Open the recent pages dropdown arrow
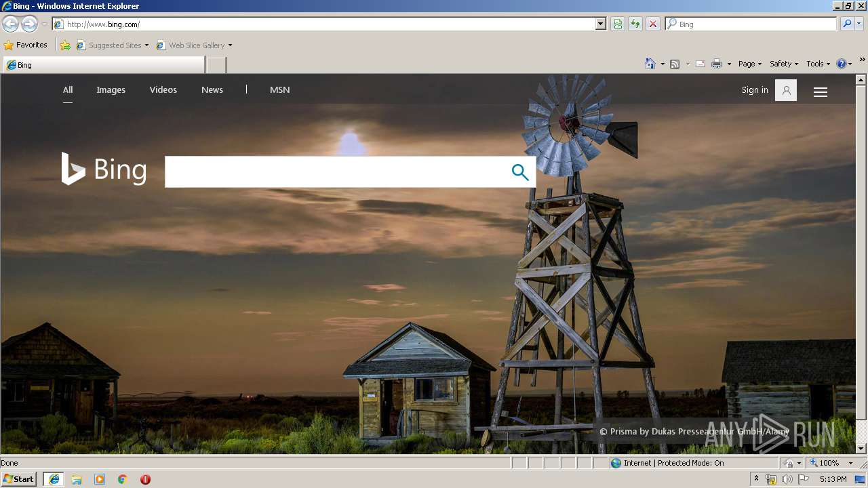The width and height of the screenshot is (868, 488). pyautogui.click(x=44, y=24)
